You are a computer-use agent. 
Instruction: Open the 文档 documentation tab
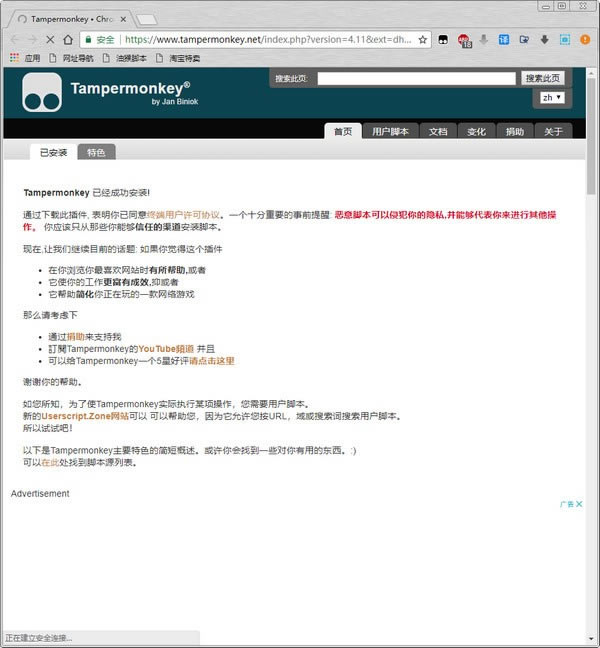click(x=438, y=131)
